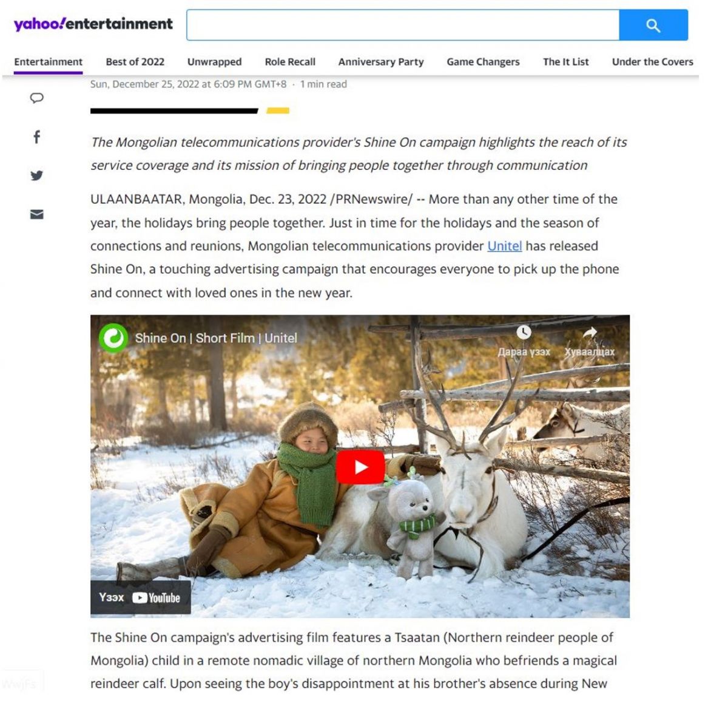
Task: Click the blue search magnifier button
Action: [653, 25]
